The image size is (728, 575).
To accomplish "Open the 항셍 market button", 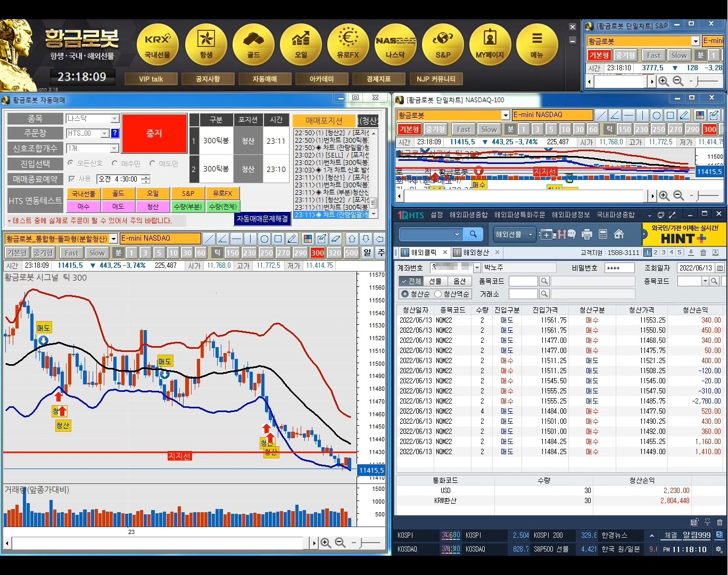I will click(x=206, y=45).
